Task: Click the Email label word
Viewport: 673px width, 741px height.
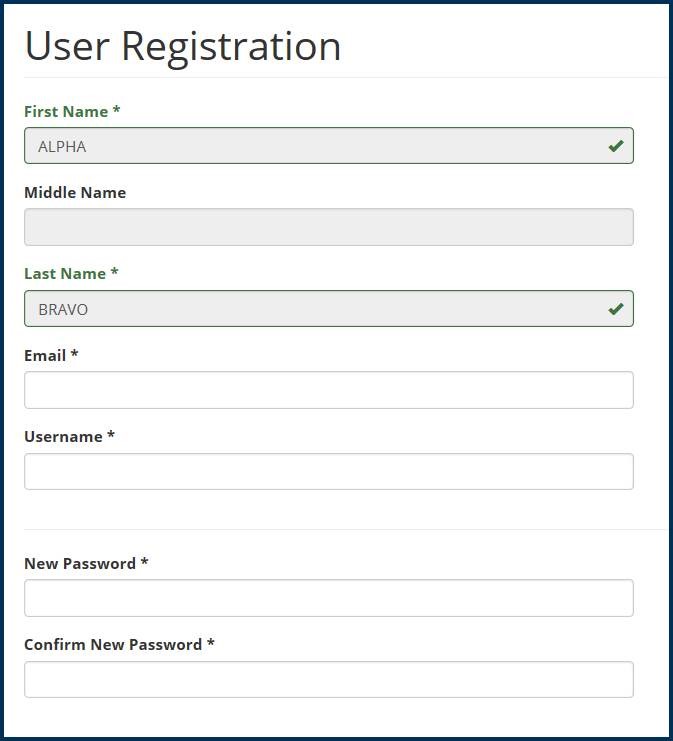Action: tap(45, 355)
